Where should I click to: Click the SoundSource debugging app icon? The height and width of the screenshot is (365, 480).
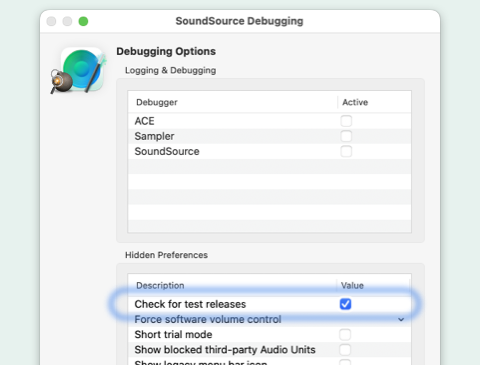pyautogui.click(x=79, y=70)
